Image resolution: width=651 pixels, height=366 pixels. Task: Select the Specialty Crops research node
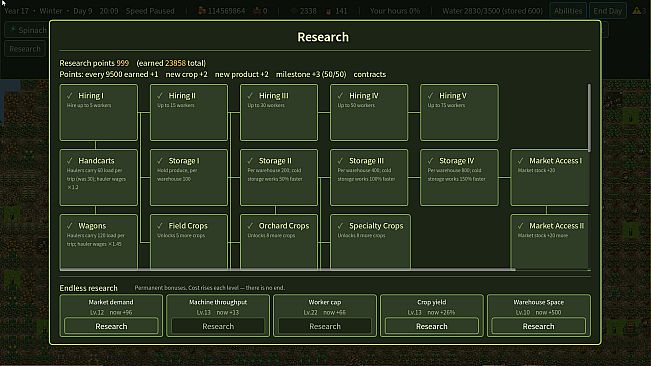coord(370,242)
